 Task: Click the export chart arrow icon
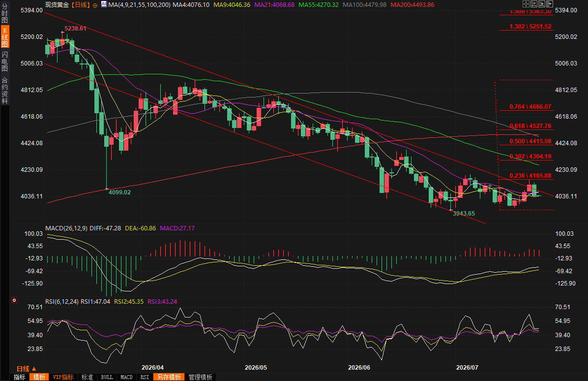pyautogui.click(x=550, y=4)
